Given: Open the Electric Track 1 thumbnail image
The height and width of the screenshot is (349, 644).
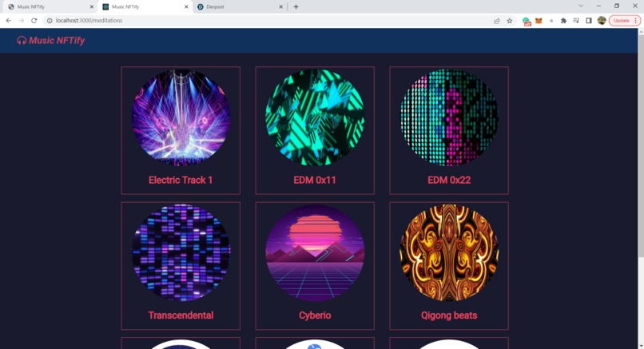Looking at the screenshot, I should click(x=181, y=118).
